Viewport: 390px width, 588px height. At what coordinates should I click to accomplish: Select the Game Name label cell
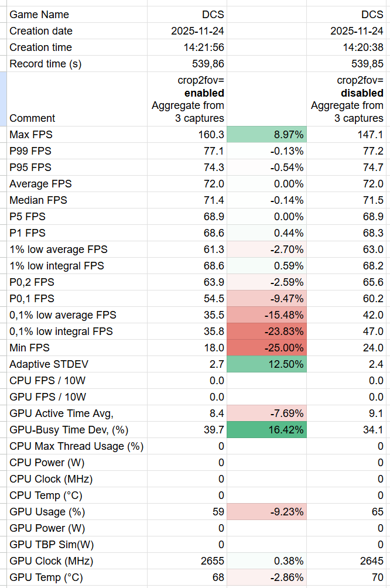pyautogui.click(x=39, y=15)
